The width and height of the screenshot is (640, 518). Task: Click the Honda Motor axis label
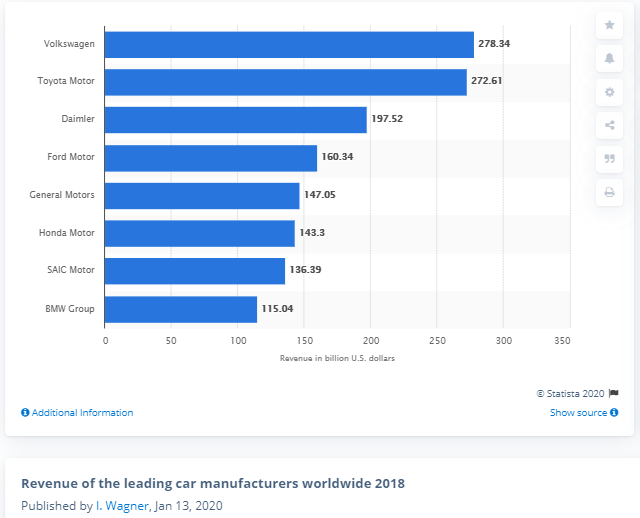click(x=67, y=233)
